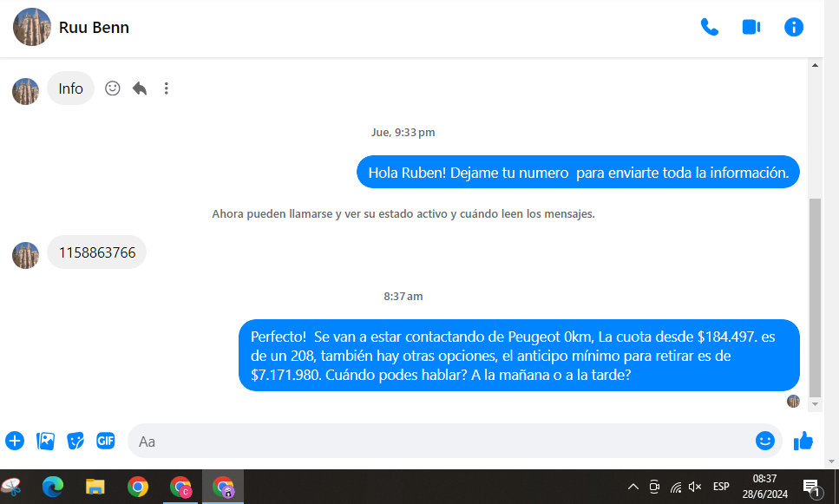839x504 pixels.
Task: Open more options for Info message
Action: tap(167, 88)
